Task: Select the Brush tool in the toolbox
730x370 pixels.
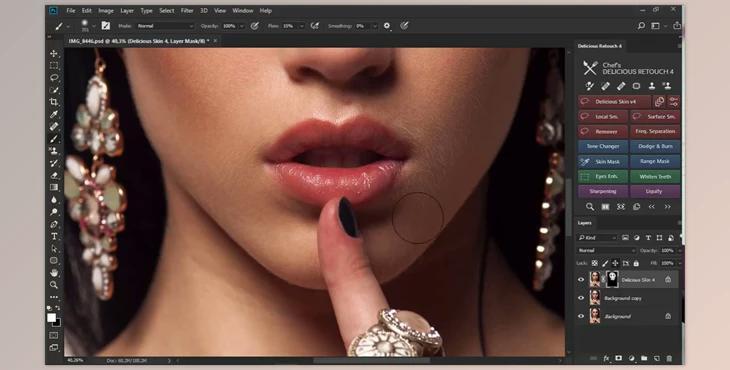Action: (x=54, y=139)
